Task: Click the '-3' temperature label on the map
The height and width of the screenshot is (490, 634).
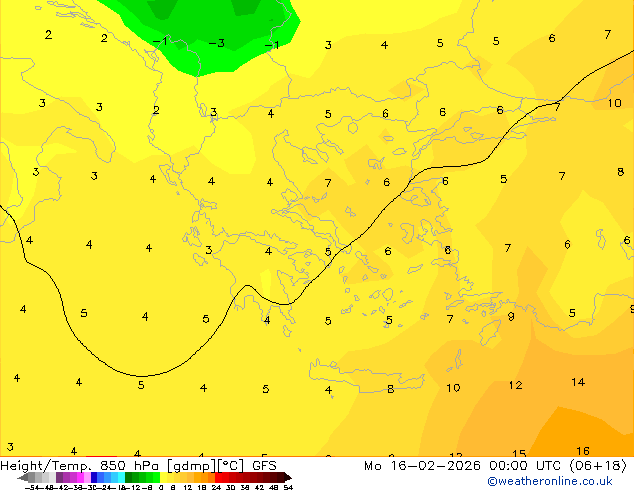Action: tap(217, 43)
